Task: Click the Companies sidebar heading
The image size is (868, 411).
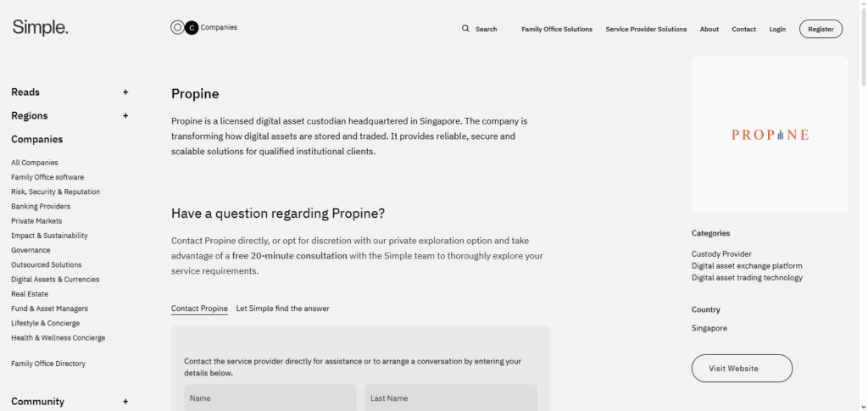Action: [x=37, y=139]
